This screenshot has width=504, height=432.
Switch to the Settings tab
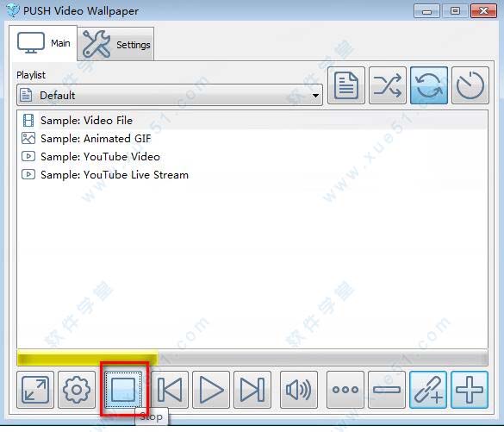click(x=115, y=44)
